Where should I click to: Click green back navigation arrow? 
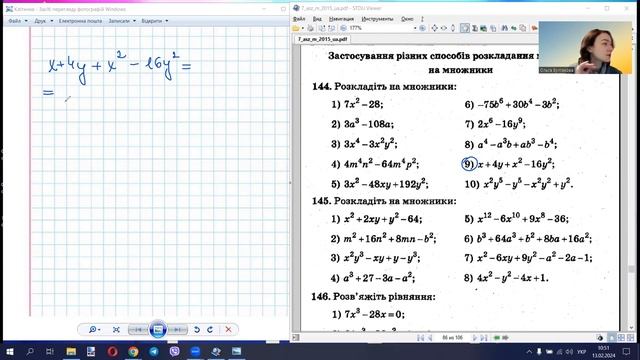coord(496,338)
